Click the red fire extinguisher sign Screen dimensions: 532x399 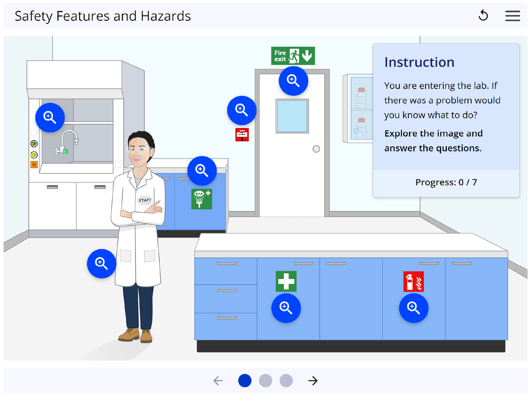[414, 282]
